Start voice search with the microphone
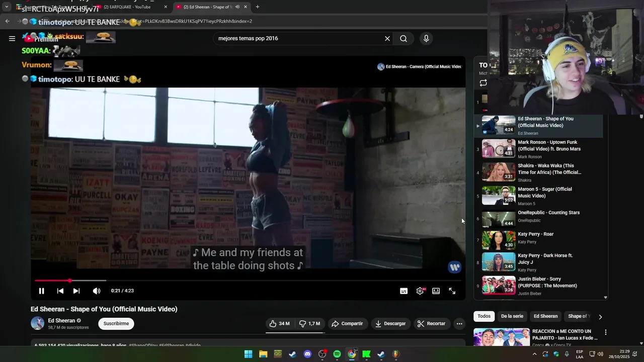The height and width of the screenshot is (362, 644). pyautogui.click(x=426, y=38)
